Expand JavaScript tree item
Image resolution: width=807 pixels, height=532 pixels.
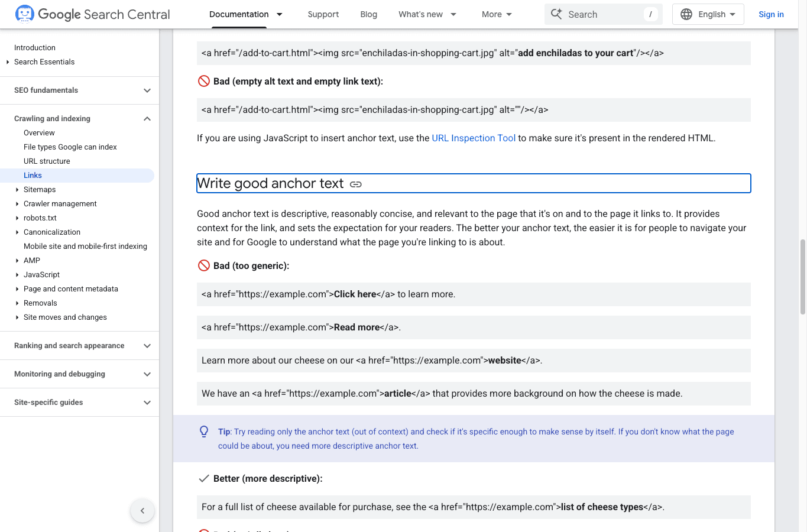tap(17, 275)
